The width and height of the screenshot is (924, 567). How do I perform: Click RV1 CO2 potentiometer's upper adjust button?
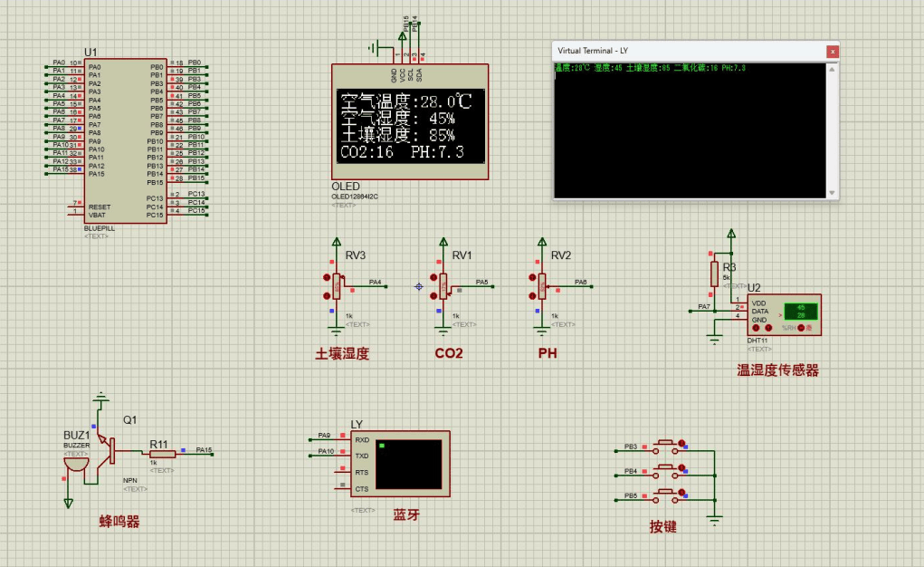tap(434, 277)
